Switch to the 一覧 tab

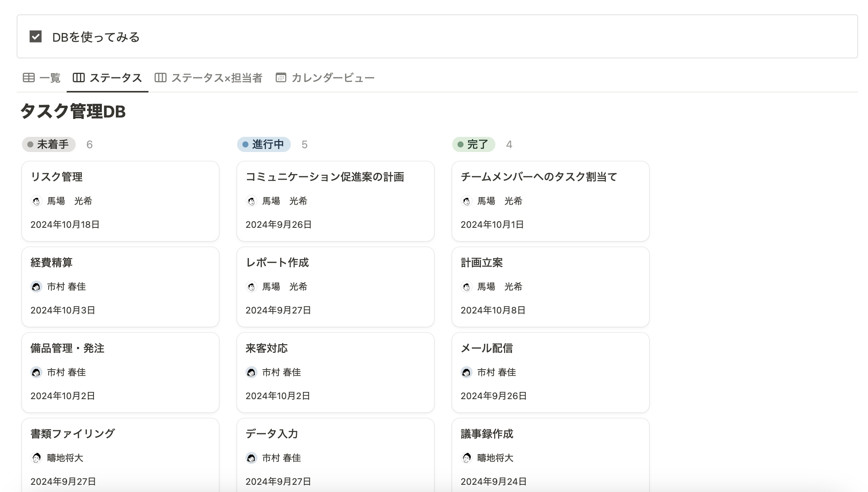[50, 78]
